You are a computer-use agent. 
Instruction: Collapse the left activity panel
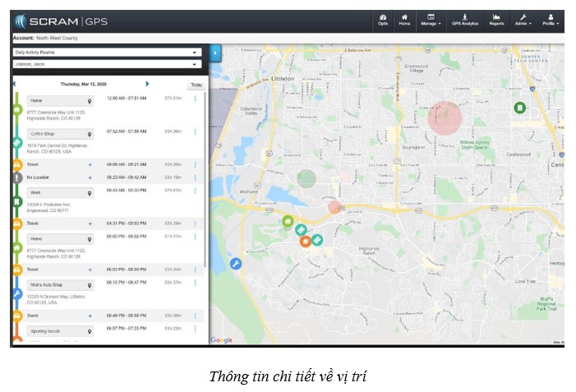click(x=215, y=53)
